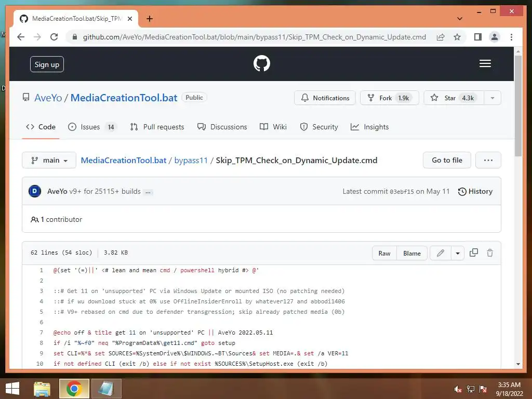Open the Pull requests tab
This screenshot has height=399, width=532.
pos(157,127)
